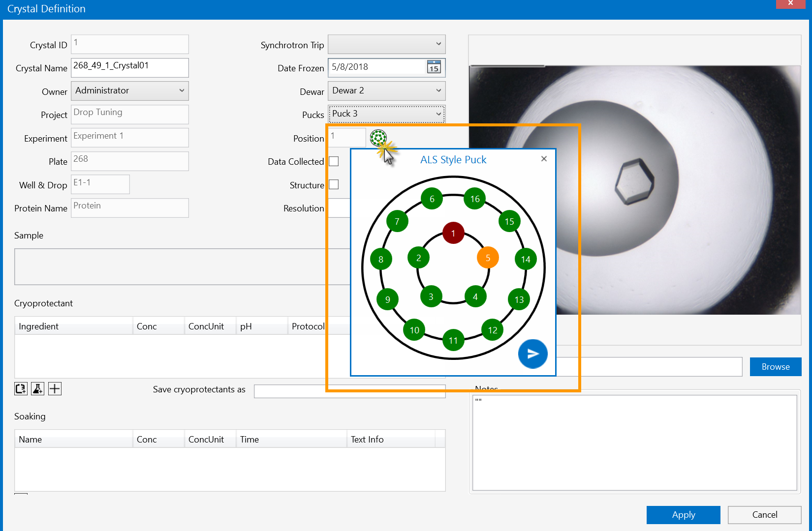The width and height of the screenshot is (812, 531).
Task: Click the flask add-ingredient icon
Action: coord(37,389)
